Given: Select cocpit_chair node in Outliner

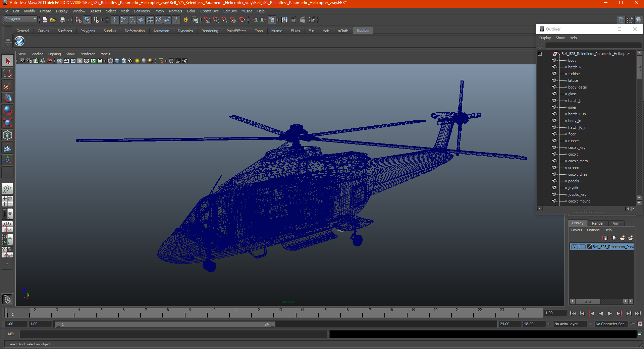Looking at the screenshot, I should [x=578, y=174].
